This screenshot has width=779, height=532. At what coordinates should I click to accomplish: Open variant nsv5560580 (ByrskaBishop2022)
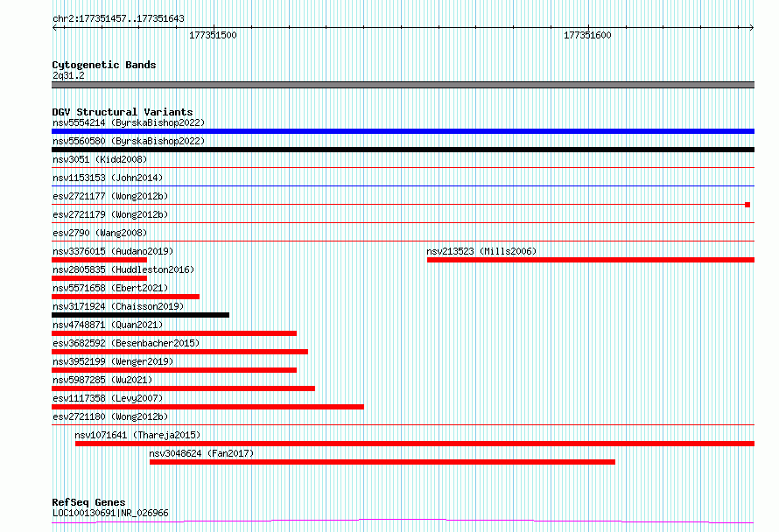[129, 141]
